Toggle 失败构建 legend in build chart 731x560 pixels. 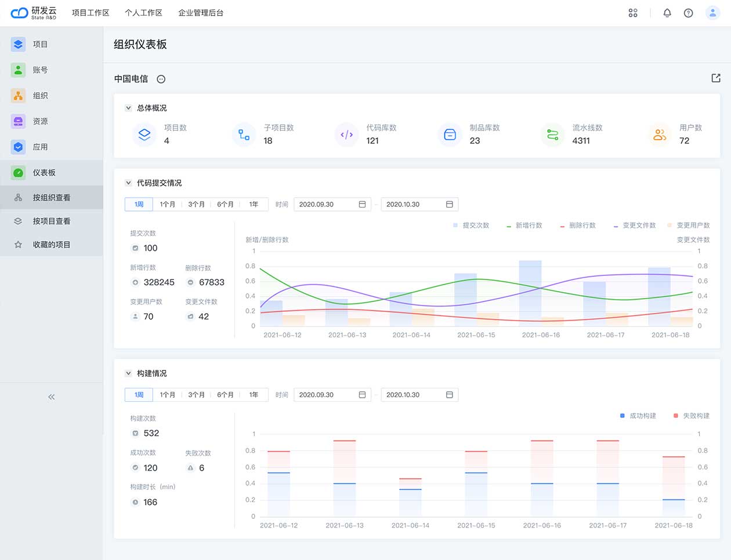coord(691,416)
